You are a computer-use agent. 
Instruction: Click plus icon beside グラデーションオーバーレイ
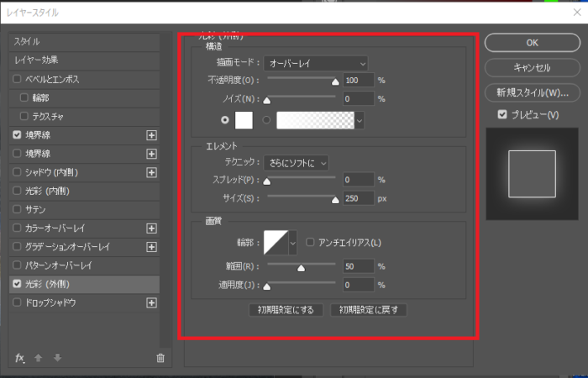coord(151,247)
